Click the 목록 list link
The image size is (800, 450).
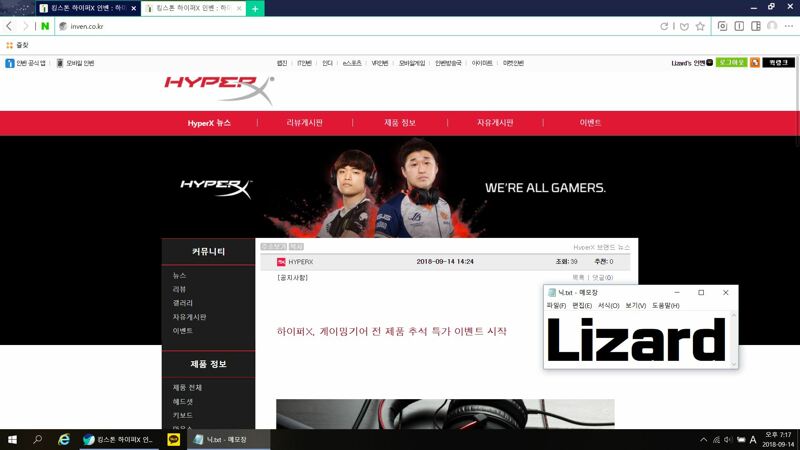[x=578, y=278]
